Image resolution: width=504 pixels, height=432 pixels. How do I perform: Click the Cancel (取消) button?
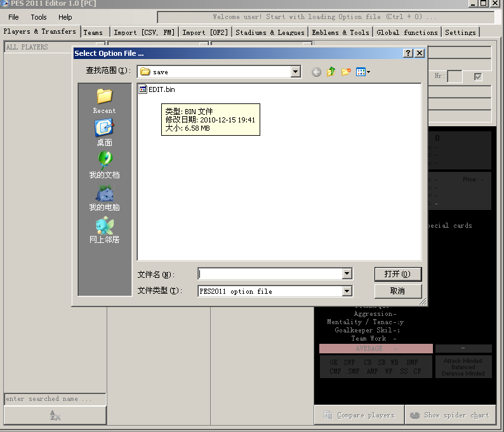(x=397, y=291)
